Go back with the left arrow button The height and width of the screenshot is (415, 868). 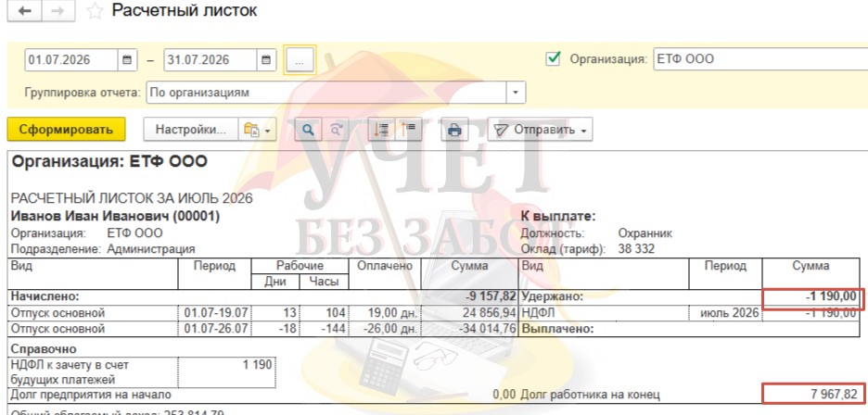[24, 11]
